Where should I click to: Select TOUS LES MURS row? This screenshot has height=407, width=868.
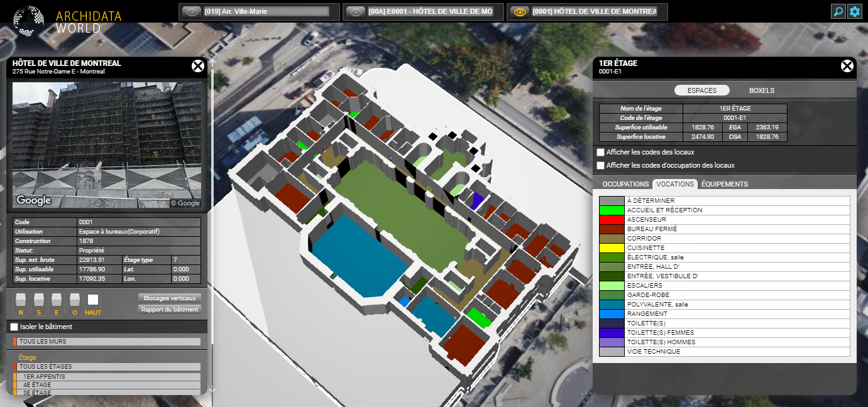pyautogui.click(x=107, y=342)
